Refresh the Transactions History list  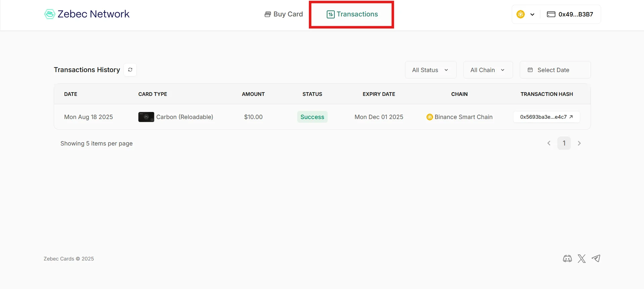coord(130,70)
